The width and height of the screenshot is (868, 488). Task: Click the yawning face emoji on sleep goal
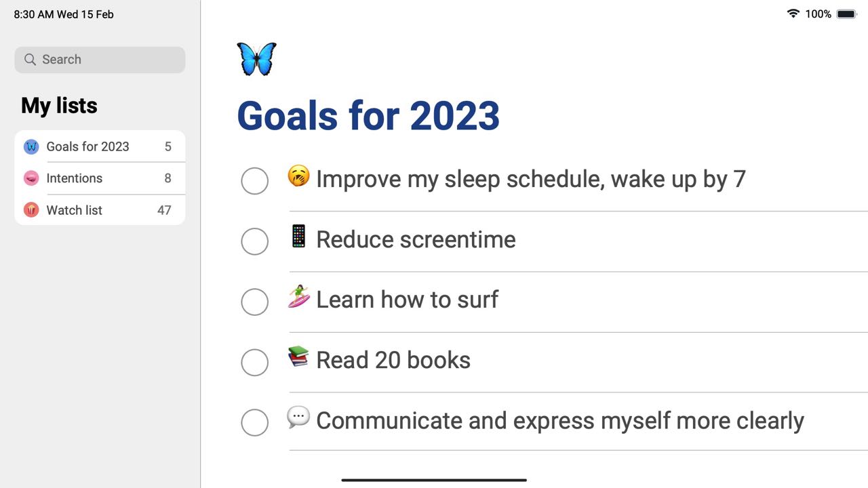pos(298,176)
